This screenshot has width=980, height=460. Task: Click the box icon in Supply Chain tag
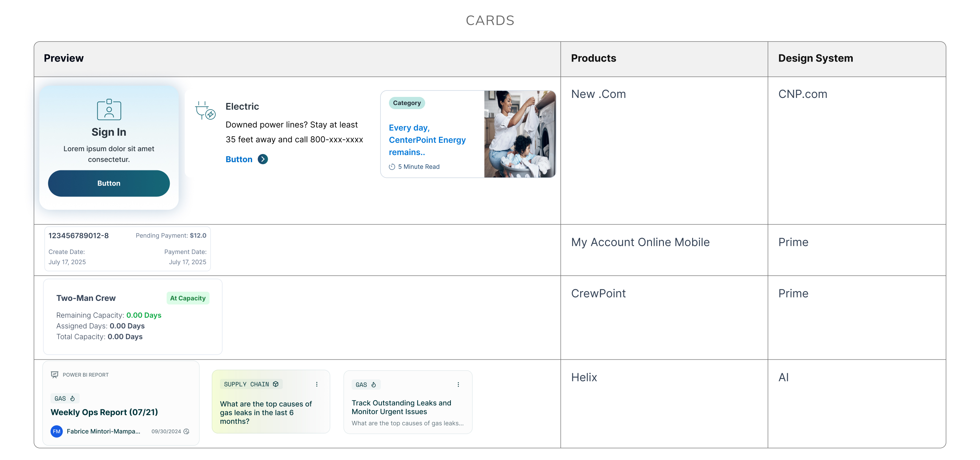(x=276, y=384)
